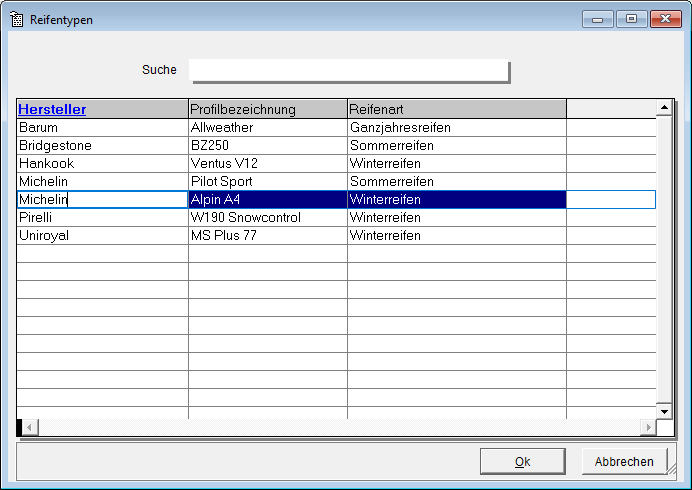692x490 pixels.
Task: Click the MS Plus 77 profile cell
Action: [268, 236]
